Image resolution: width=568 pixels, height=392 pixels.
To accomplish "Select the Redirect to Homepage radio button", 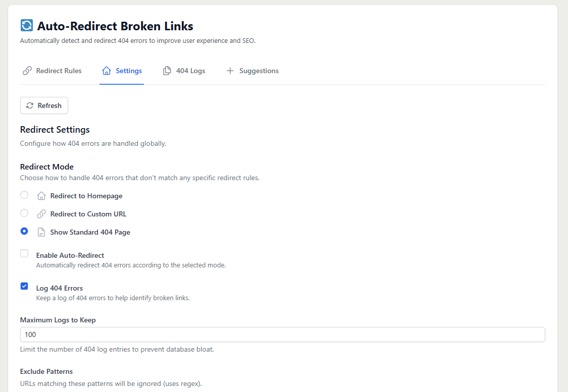I will point(24,195).
